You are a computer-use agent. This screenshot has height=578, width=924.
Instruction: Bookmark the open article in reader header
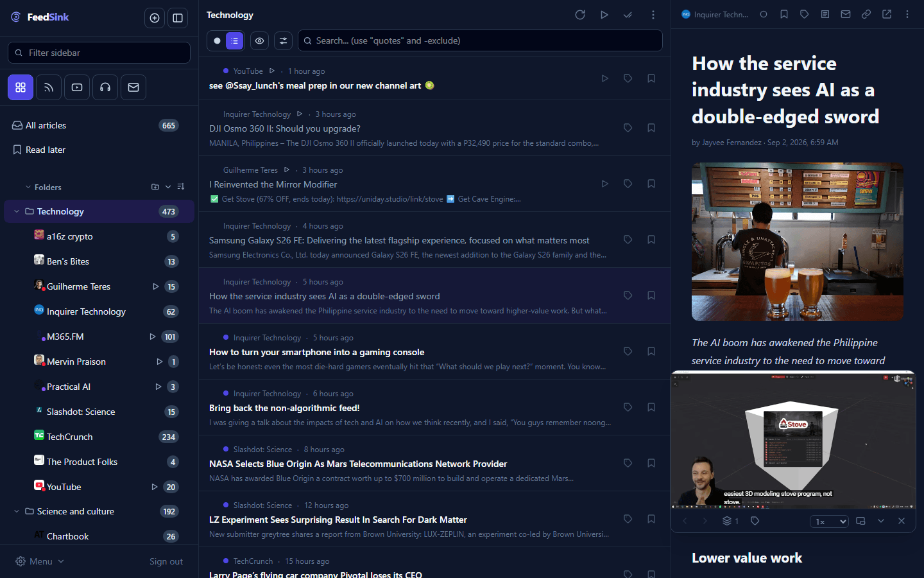click(x=784, y=14)
